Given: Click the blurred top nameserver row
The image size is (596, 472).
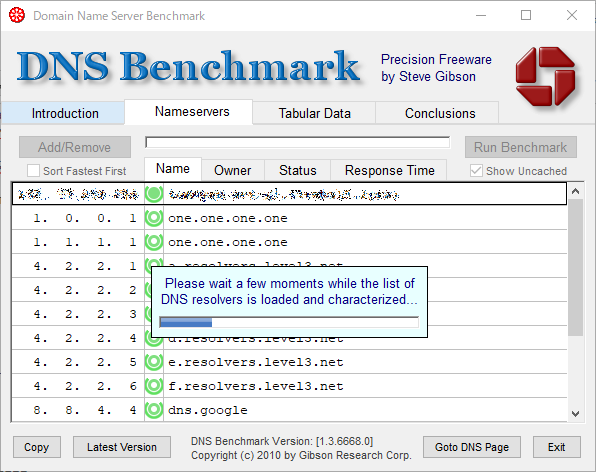Looking at the screenshot, I should coord(289,194).
